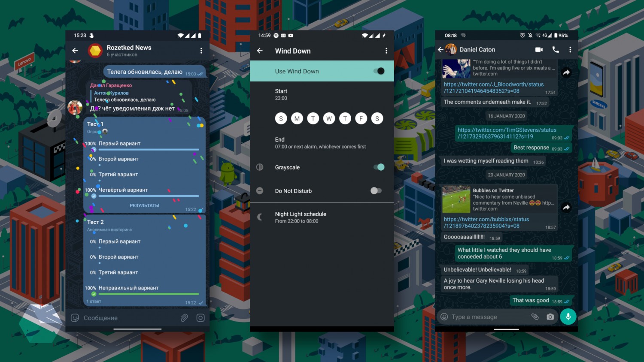This screenshot has height=362, width=644.
Task: Record a WhatsApp voice message
Action: (568, 317)
